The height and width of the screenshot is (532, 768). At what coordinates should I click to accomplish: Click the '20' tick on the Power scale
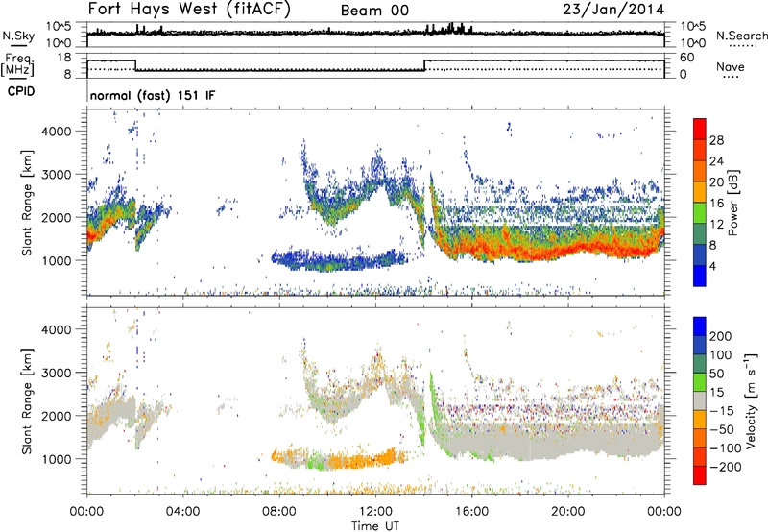point(716,182)
